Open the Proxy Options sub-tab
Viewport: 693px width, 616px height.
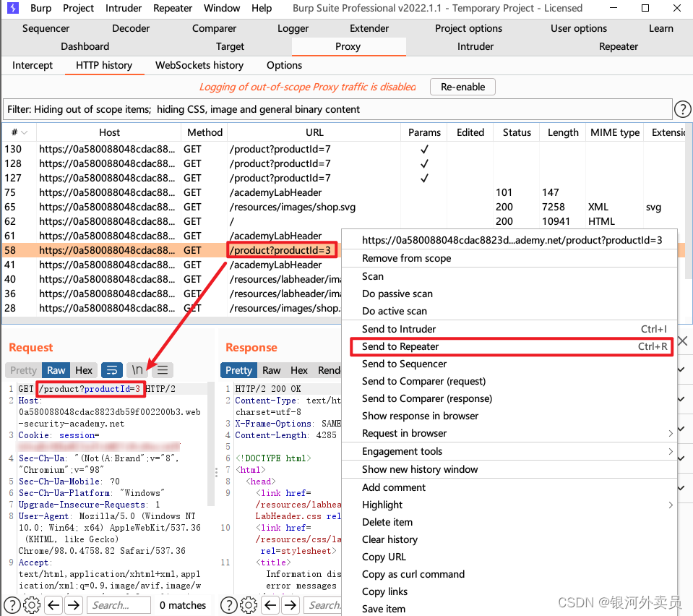284,66
